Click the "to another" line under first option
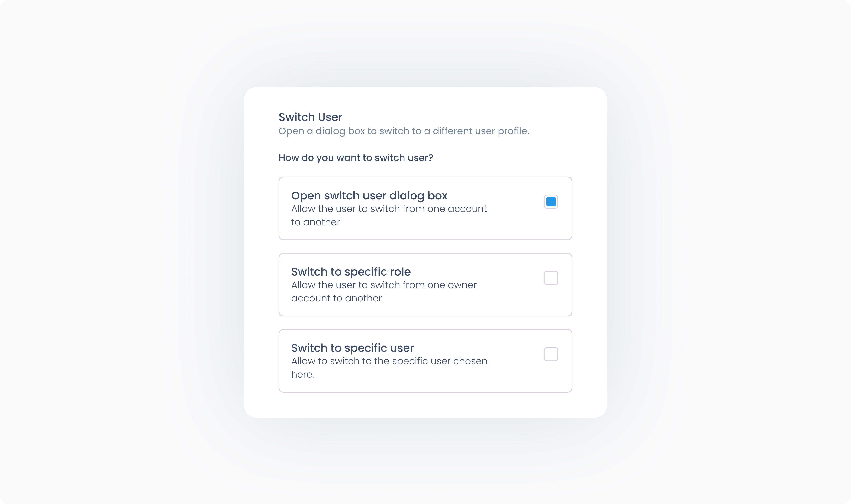The width and height of the screenshot is (851, 504). (x=315, y=222)
